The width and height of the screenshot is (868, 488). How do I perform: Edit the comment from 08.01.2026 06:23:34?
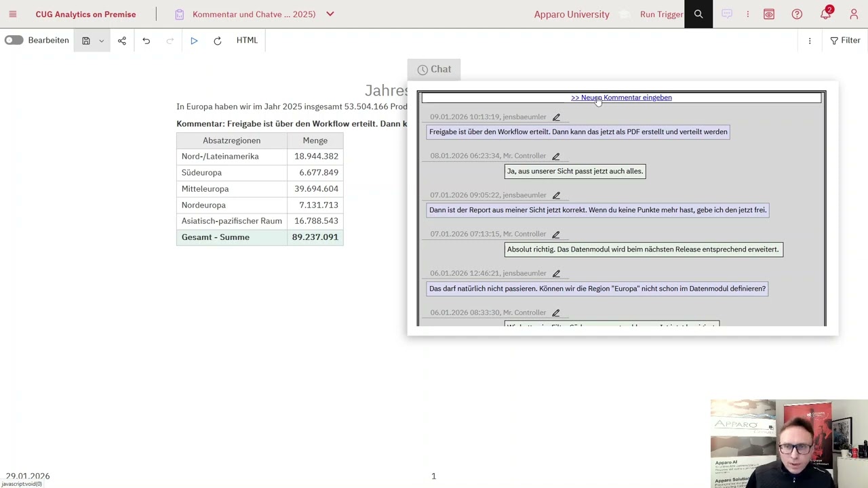(x=556, y=157)
